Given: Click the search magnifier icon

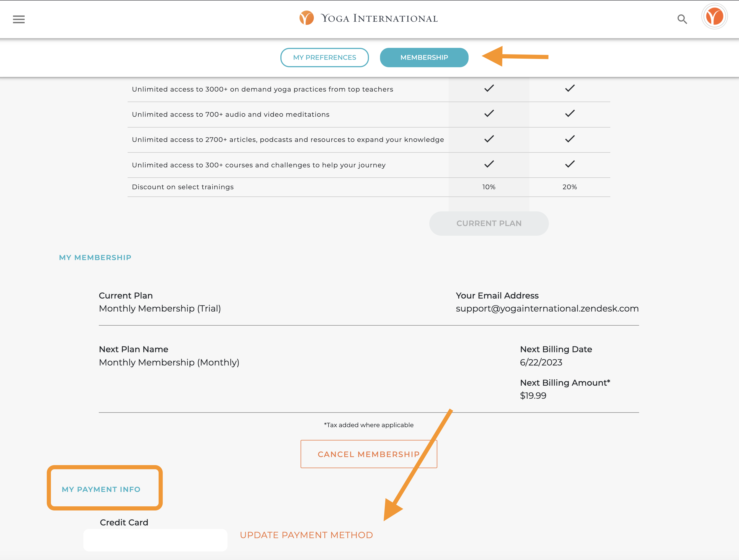Looking at the screenshot, I should (683, 19).
